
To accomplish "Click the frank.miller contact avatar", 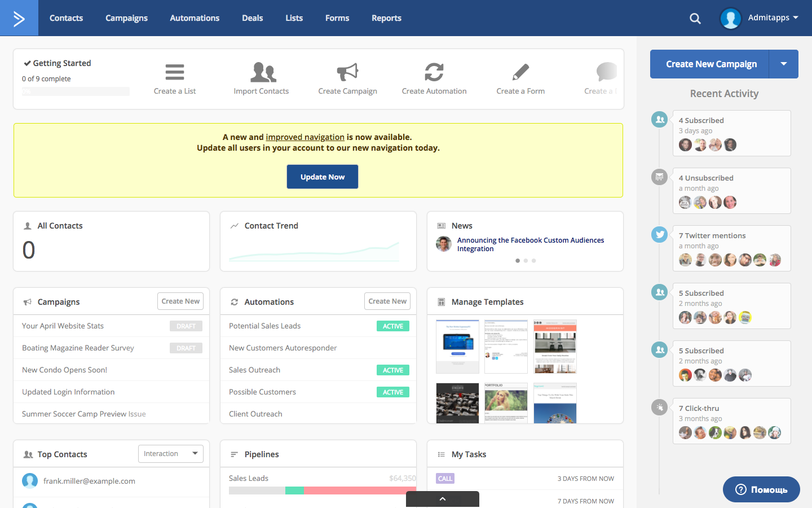I will 30,481.
